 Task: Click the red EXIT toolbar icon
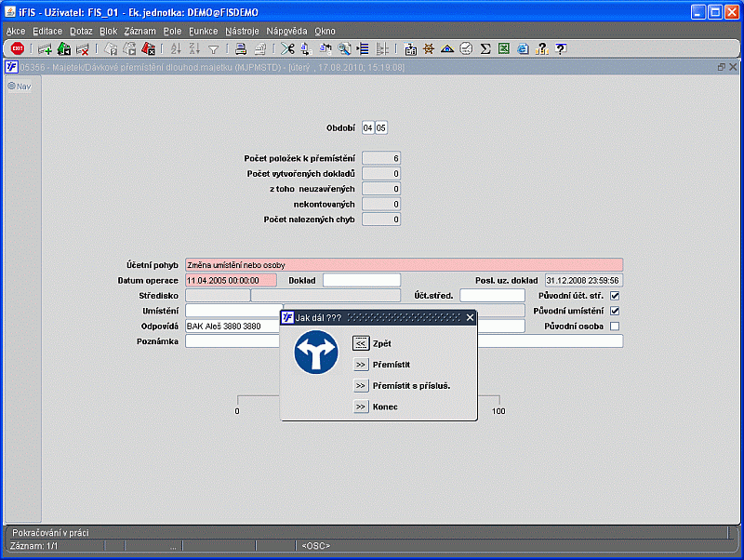(17, 49)
